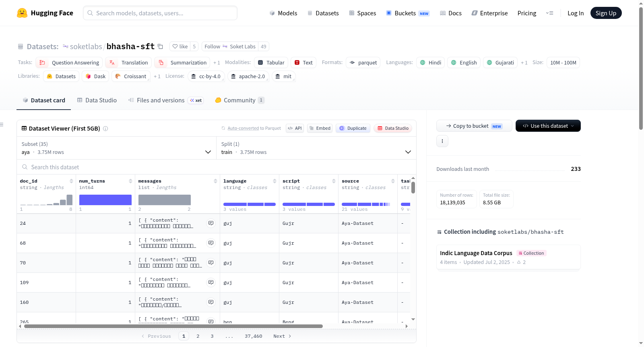
Task: Select the Croissant library tag
Action: (x=131, y=76)
